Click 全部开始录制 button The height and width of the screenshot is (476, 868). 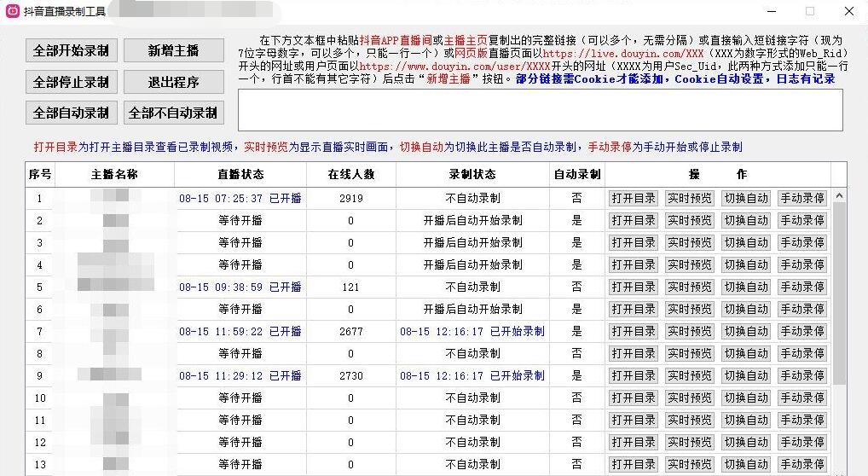pyautogui.click(x=71, y=50)
